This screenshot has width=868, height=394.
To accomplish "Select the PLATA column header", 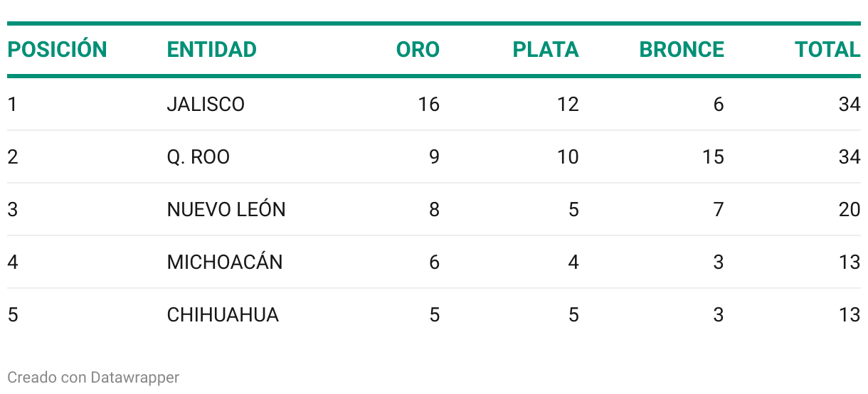I will click(x=546, y=50).
